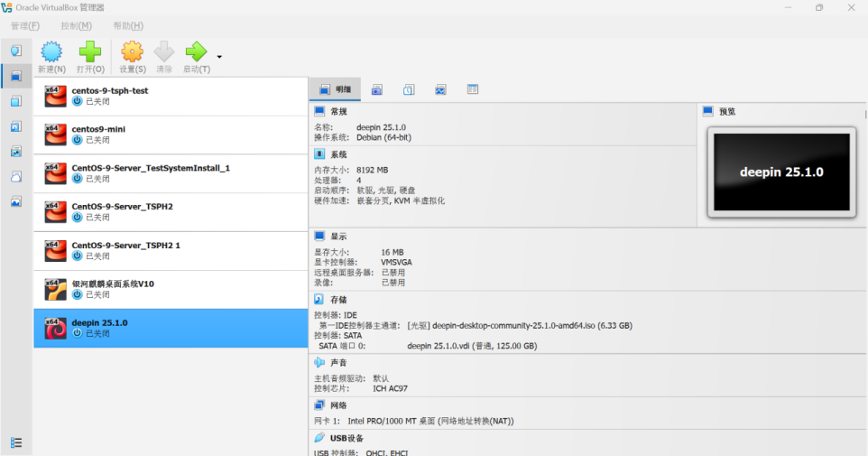
Task: Start the VM with green 启动(T) arrow
Action: [x=196, y=51]
